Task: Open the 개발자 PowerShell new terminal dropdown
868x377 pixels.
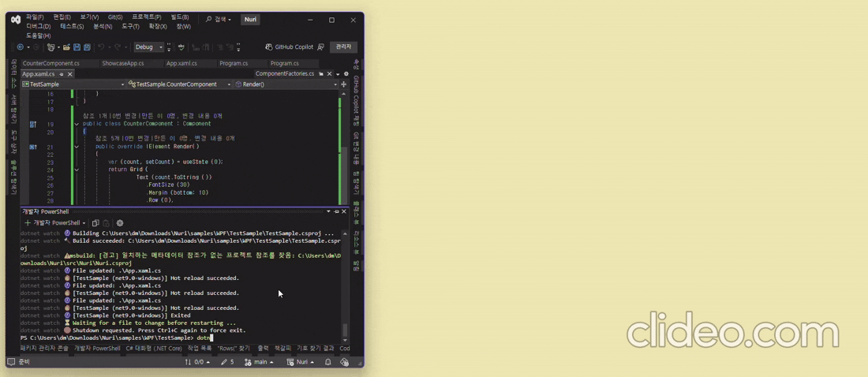Action: tap(84, 223)
